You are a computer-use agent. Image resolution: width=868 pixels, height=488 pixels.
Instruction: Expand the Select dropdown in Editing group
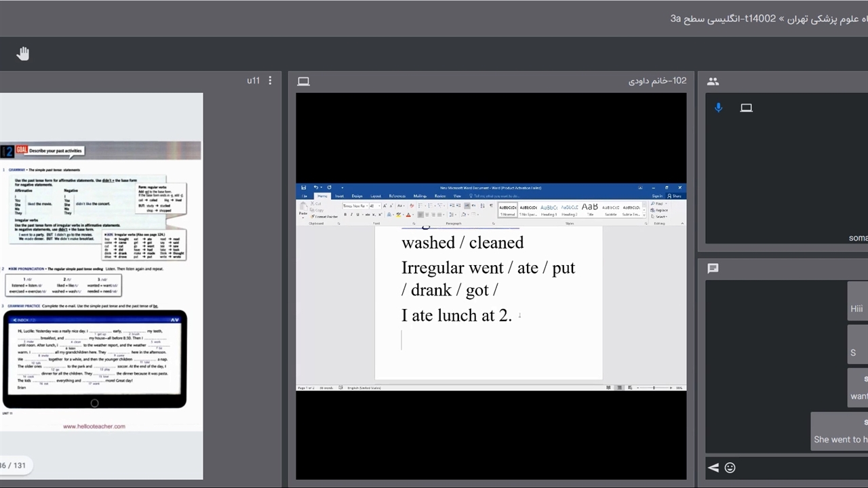[661, 217]
